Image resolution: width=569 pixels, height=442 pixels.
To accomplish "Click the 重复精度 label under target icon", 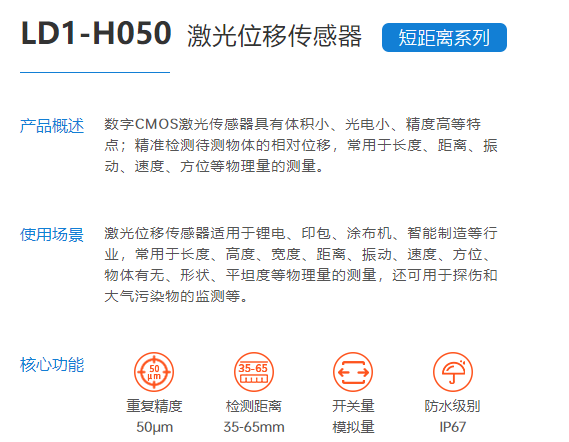I will click(154, 406).
